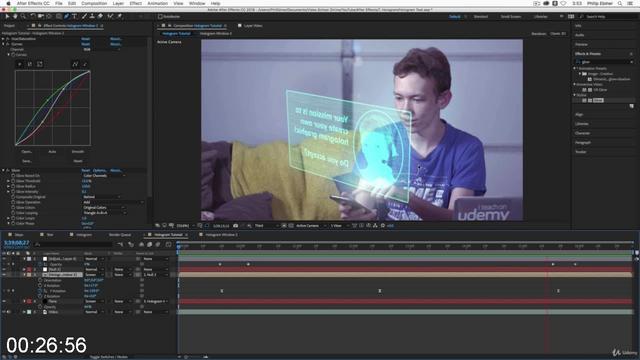Open the Glow Colors dropdown

(104, 207)
